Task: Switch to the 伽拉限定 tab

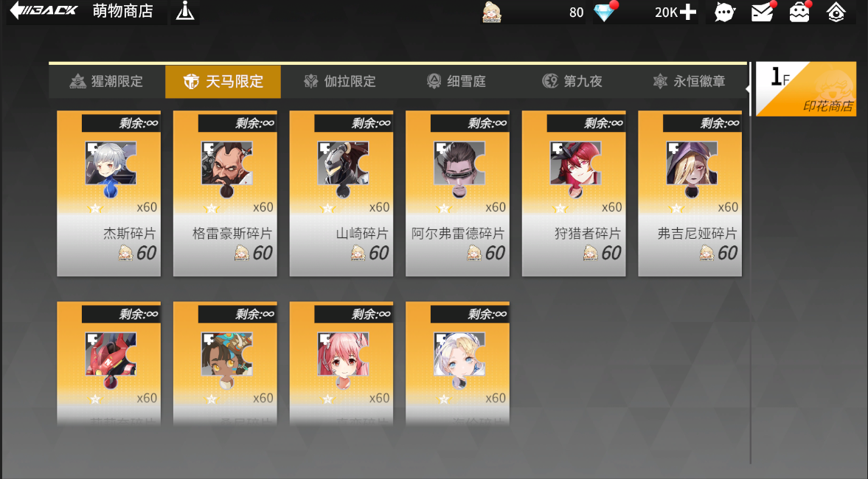Action: (x=340, y=82)
